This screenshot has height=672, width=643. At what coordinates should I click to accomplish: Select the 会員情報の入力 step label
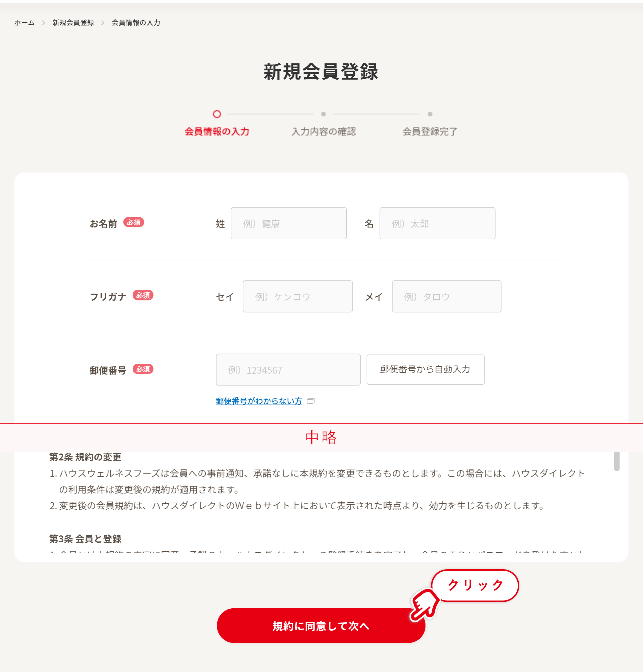point(217,131)
